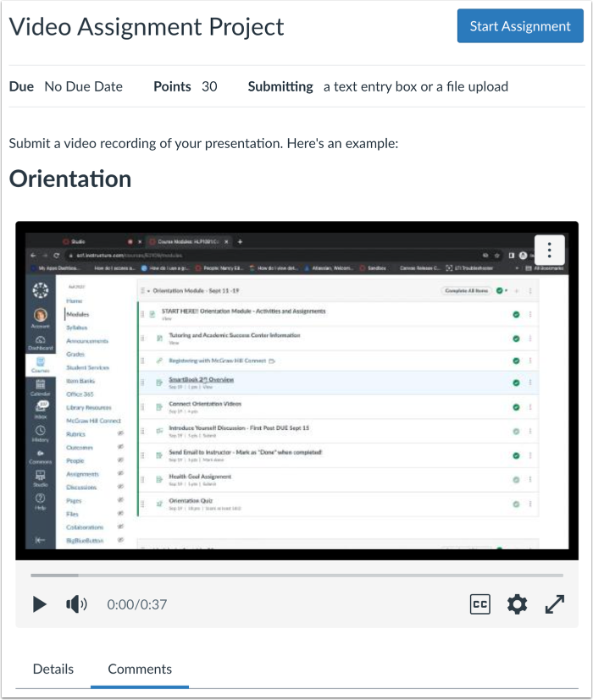Click the Start Assignment button

point(519,26)
